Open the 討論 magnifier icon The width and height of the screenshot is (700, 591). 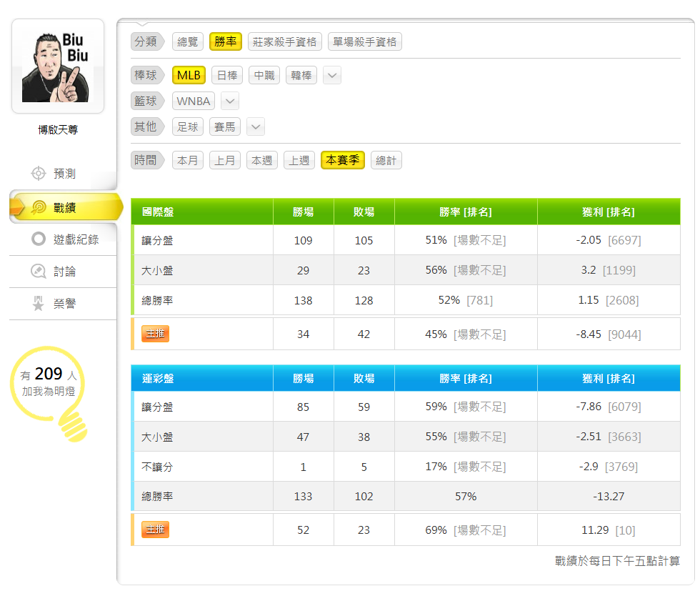tap(39, 271)
